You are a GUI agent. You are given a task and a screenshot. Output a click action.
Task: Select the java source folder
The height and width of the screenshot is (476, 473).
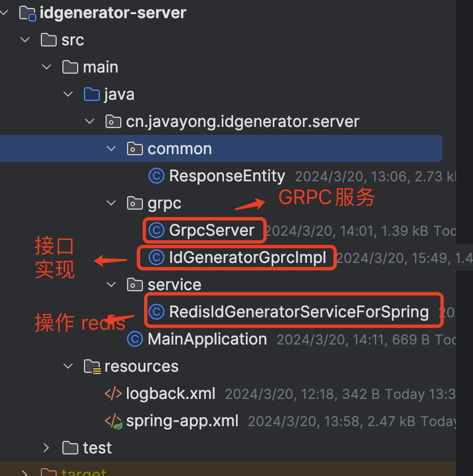(119, 95)
